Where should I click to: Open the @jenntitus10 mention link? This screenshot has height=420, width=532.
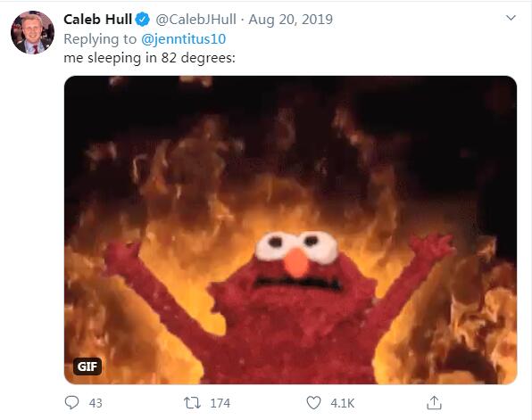[x=183, y=39]
